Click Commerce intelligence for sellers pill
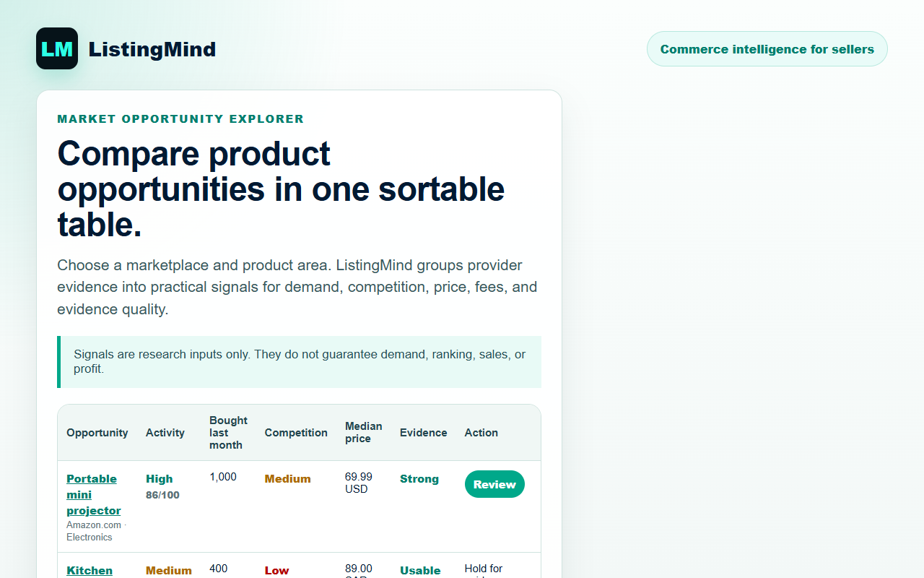 767,49
